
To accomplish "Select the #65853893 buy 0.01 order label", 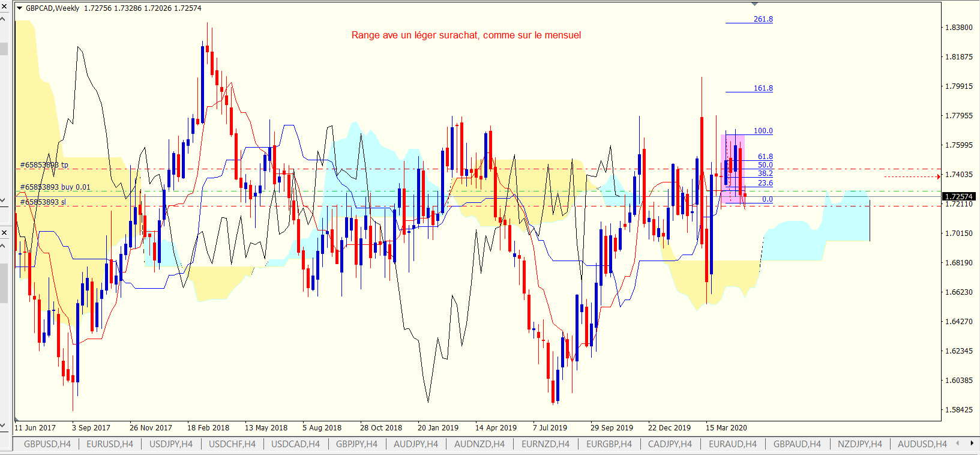I will point(55,187).
